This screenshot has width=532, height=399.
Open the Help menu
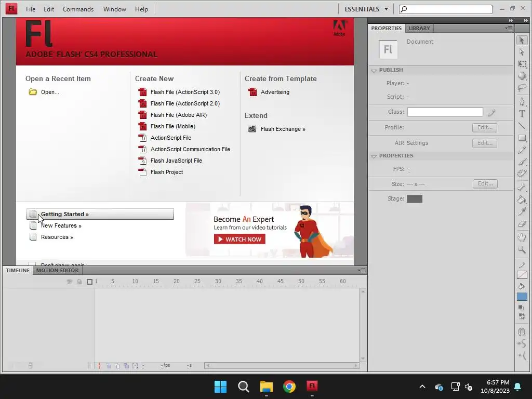point(141,9)
